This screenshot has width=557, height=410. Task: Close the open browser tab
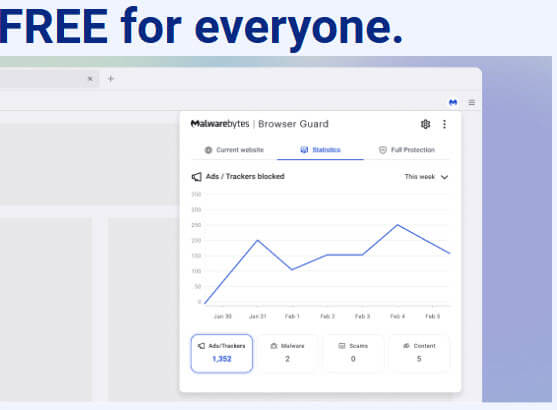click(90, 79)
